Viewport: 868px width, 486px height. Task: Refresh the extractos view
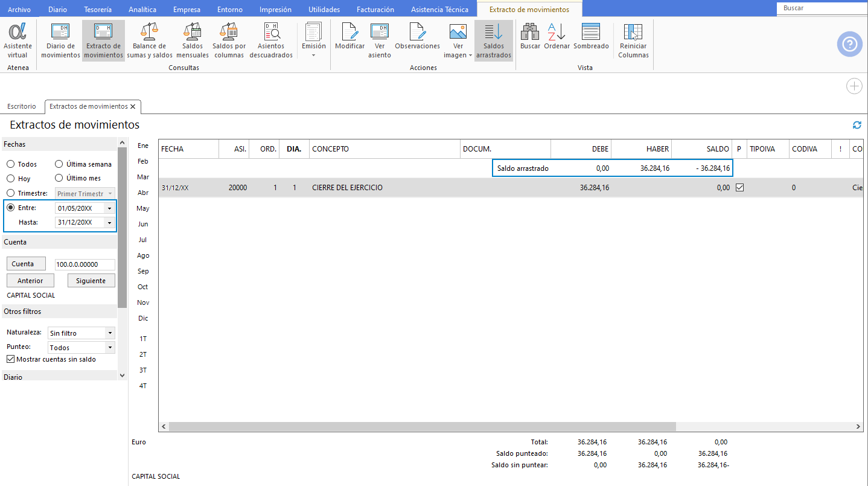pos(857,125)
